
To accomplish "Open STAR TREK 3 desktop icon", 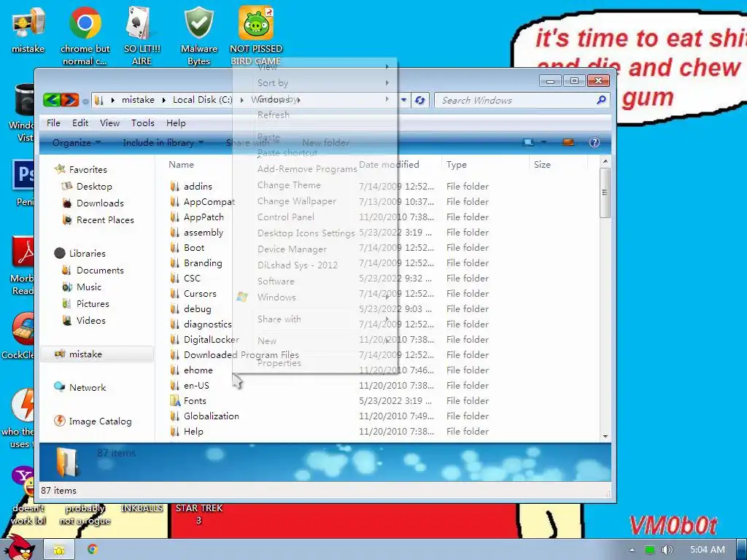I will (x=198, y=514).
